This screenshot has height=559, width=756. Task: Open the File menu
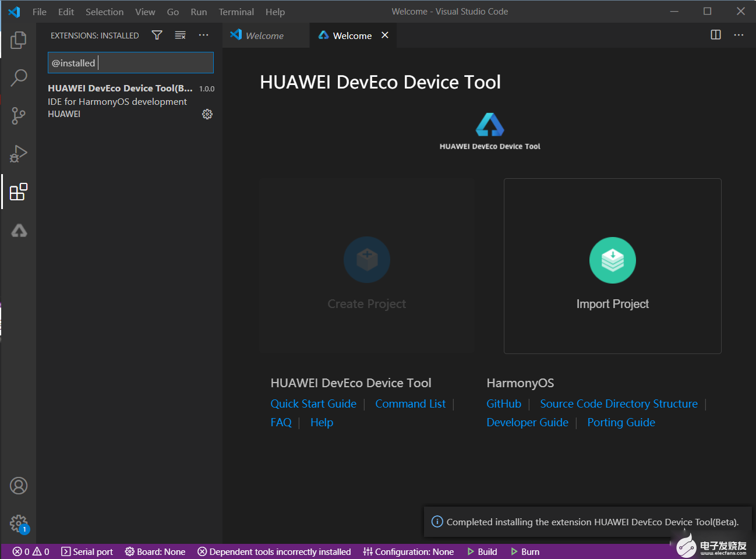[x=40, y=12]
